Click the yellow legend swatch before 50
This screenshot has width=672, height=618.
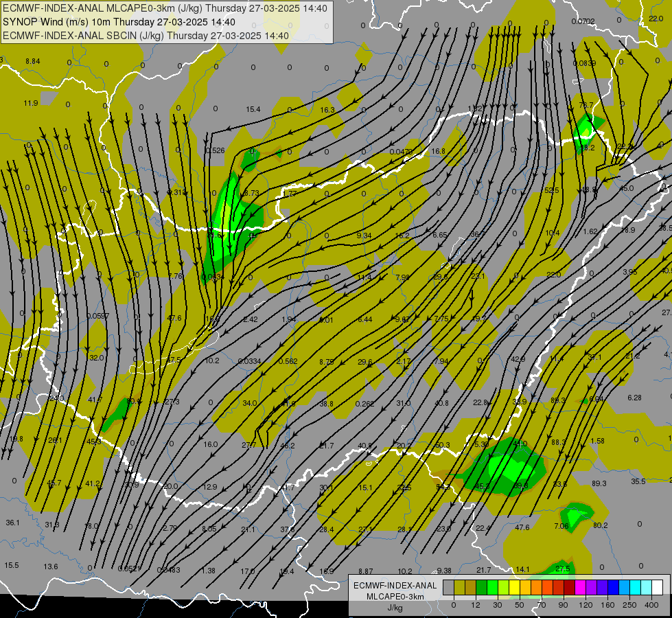tap(514, 587)
